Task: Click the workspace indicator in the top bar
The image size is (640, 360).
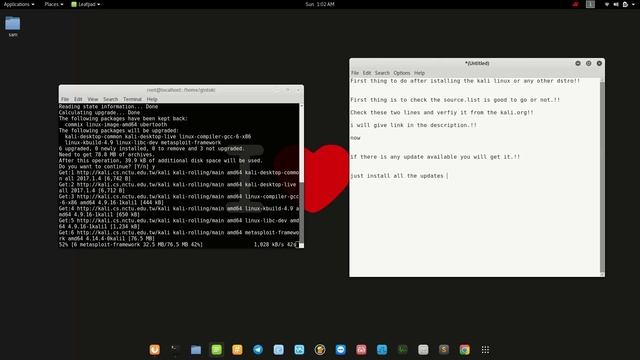Action: point(590,4)
